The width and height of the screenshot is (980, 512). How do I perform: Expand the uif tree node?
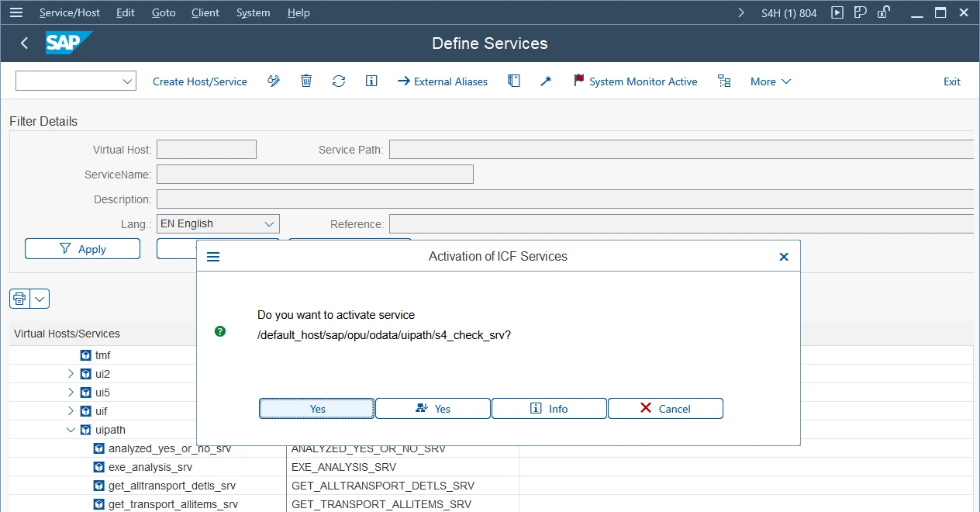tap(71, 411)
